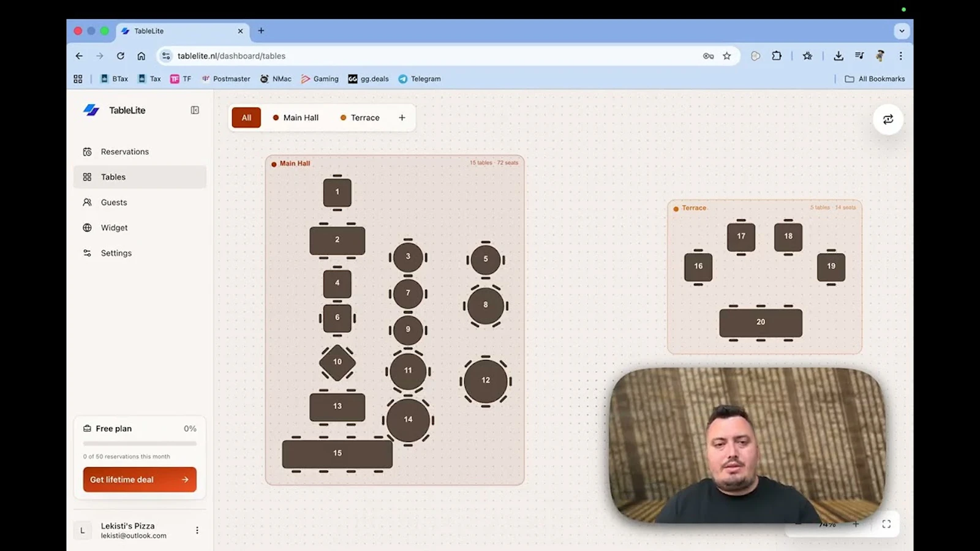Click the reservations usage progress bar
Screen dimensions: 980x551
(x=140, y=443)
